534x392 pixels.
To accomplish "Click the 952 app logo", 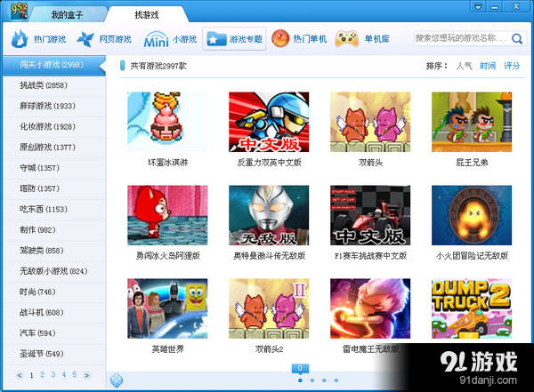I will click(19, 11).
